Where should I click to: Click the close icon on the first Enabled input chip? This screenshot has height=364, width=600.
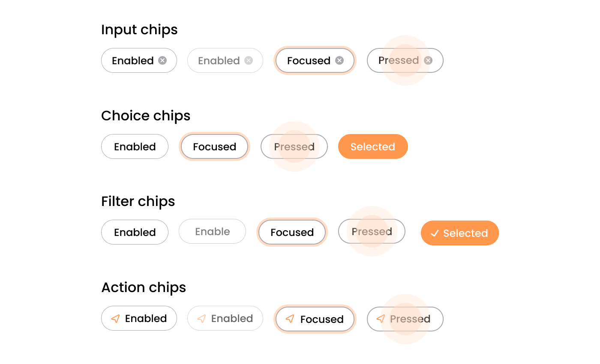pos(162,60)
